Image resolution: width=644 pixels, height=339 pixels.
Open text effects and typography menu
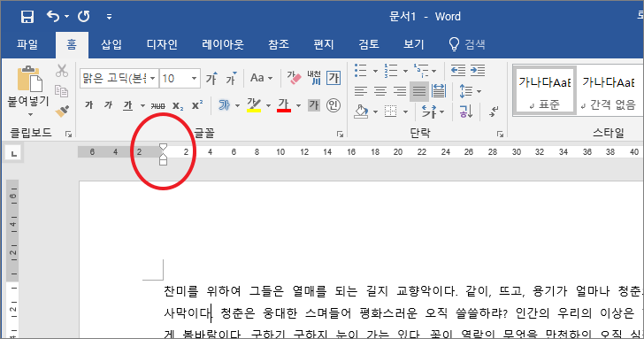click(x=225, y=105)
